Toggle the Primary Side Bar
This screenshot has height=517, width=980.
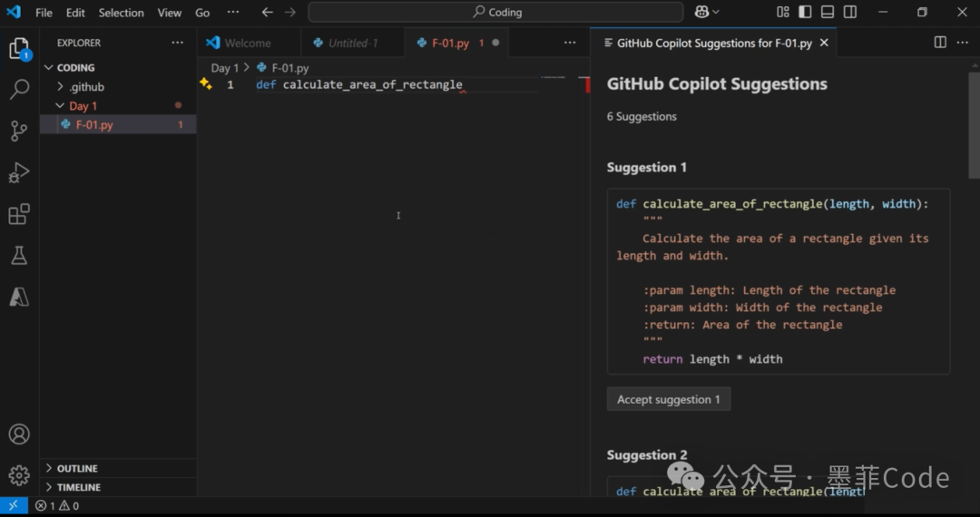[x=805, y=12]
